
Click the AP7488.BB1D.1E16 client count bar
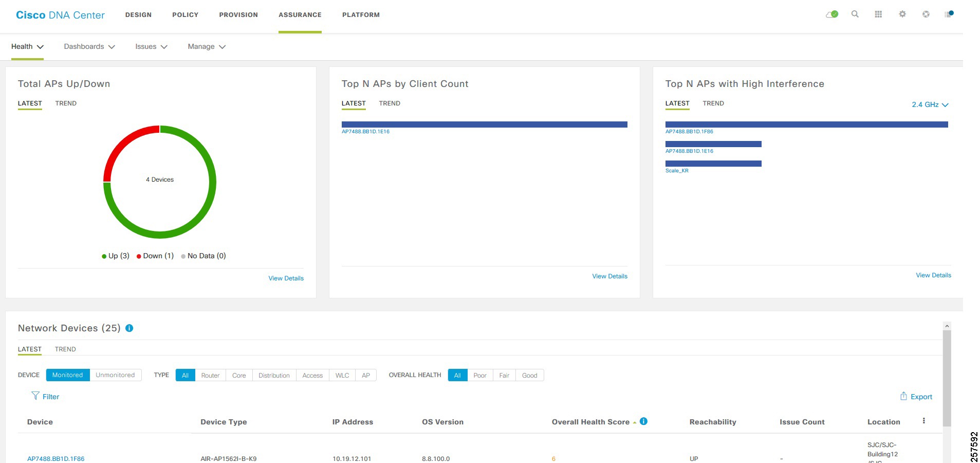pyautogui.click(x=485, y=124)
